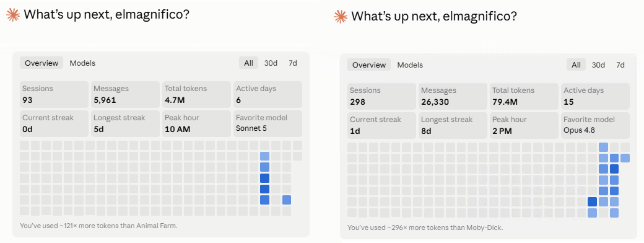Screen dimensions: 644x243
Task: Choose 30d range in left panel
Action: click(271, 63)
